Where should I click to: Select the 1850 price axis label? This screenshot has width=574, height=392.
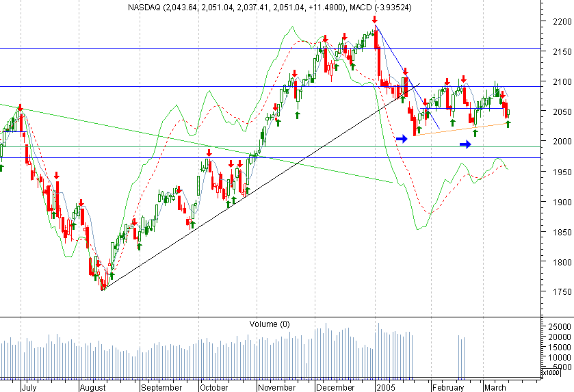pyautogui.click(x=562, y=232)
